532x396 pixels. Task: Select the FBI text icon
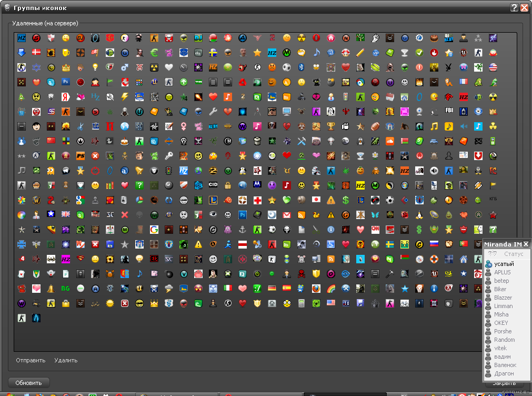pyautogui.click(x=448, y=112)
